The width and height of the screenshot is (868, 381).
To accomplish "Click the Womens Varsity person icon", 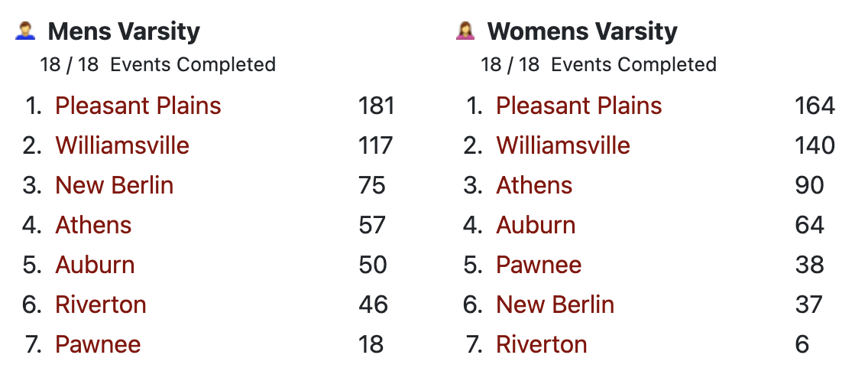I will (465, 31).
